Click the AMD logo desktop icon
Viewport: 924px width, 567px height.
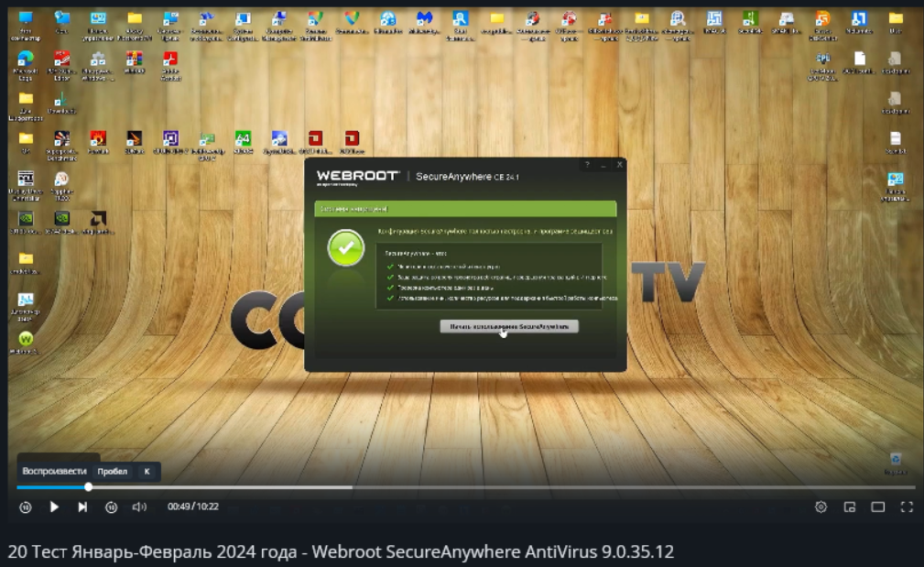click(98, 219)
